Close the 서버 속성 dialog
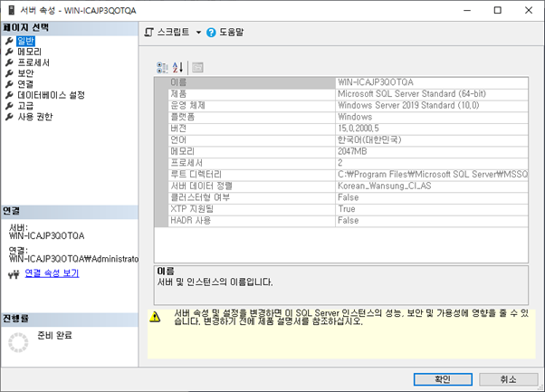This screenshot has width=545, height=392. 529,10
